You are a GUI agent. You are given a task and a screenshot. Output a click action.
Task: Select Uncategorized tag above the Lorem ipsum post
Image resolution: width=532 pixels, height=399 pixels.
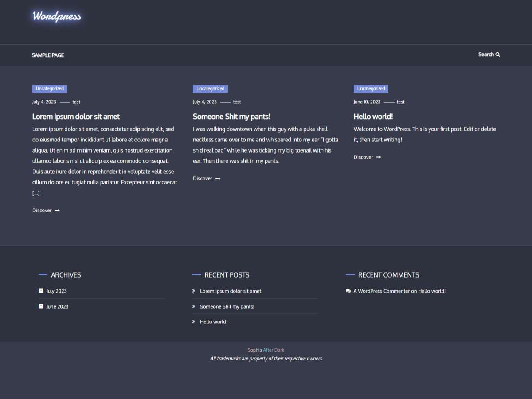[x=50, y=89]
